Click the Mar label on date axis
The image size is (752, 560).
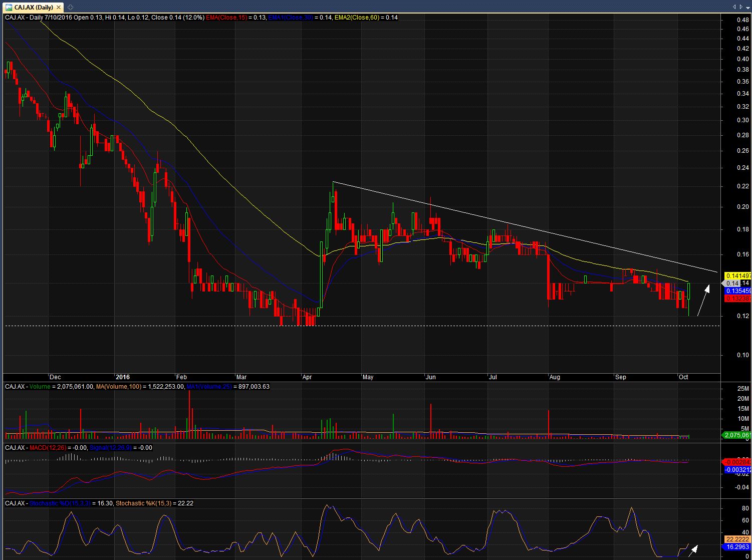pos(241,377)
